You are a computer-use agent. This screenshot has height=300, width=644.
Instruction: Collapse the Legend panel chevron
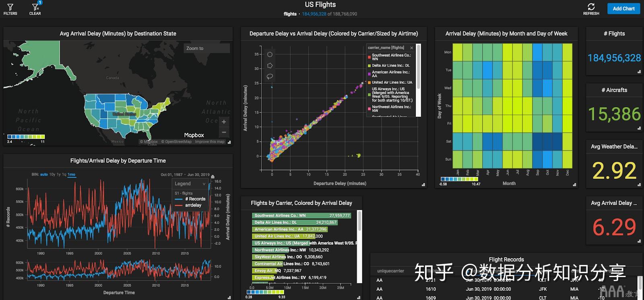(204, 184)
